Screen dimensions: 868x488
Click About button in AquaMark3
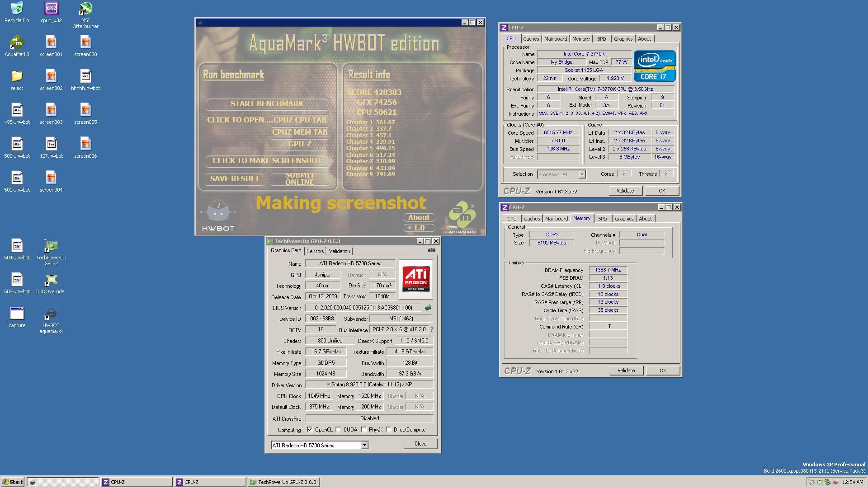[x=419, y=218]
